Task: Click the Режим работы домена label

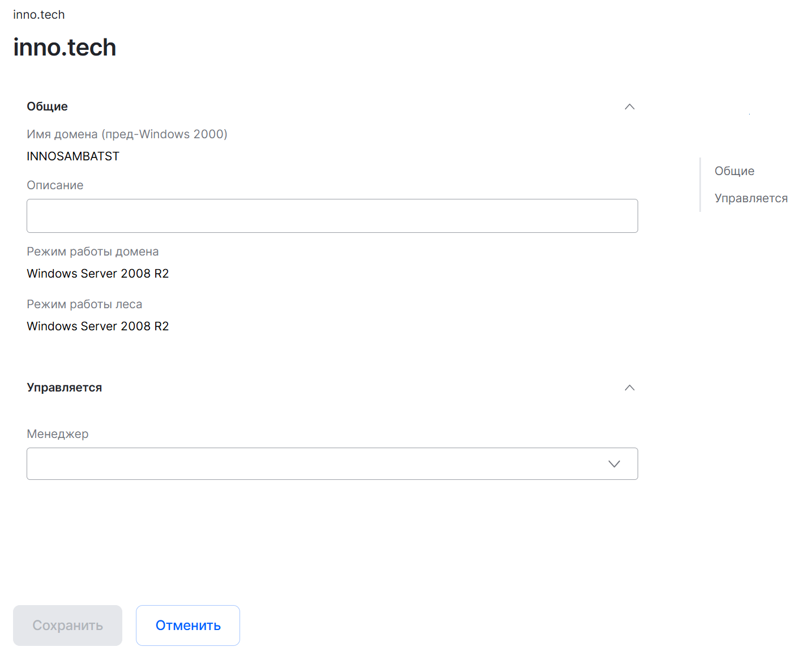Action: (x=92, y=252)
